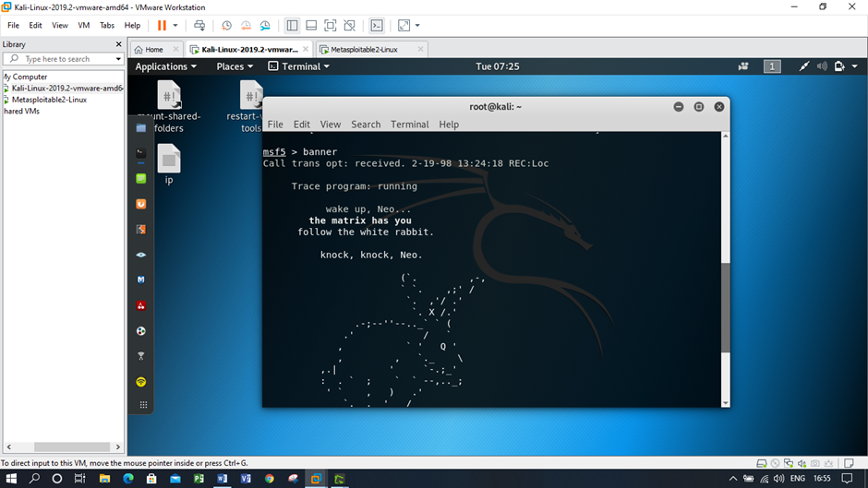Click the terminal vertical scrollbar thumb

(725, 307)
